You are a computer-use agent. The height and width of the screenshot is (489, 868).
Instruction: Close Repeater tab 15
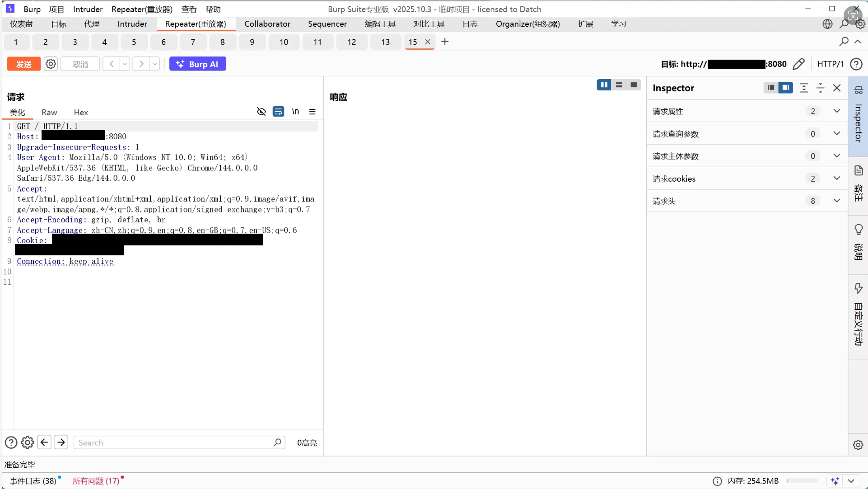(x=428, y=42)
